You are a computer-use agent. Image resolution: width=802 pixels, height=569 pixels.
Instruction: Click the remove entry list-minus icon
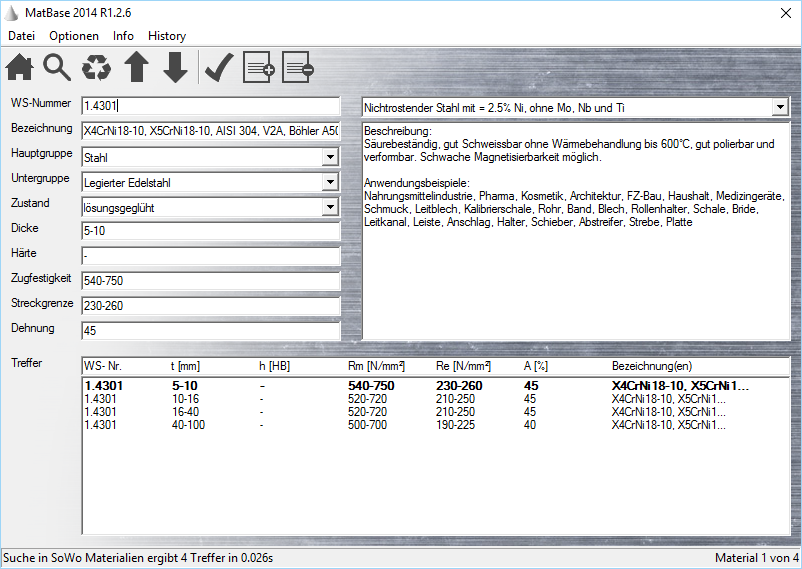[x=298, y=67]
